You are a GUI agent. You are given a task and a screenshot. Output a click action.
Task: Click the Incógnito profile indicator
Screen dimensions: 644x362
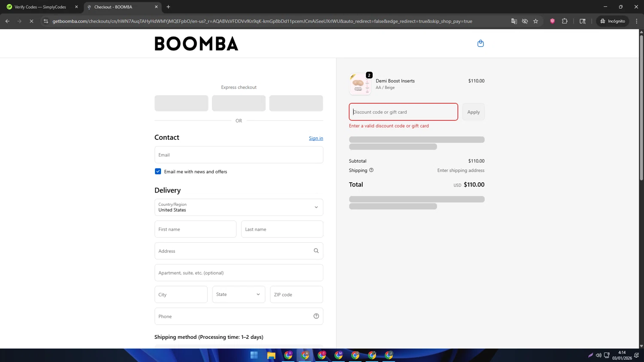(613, 21)
